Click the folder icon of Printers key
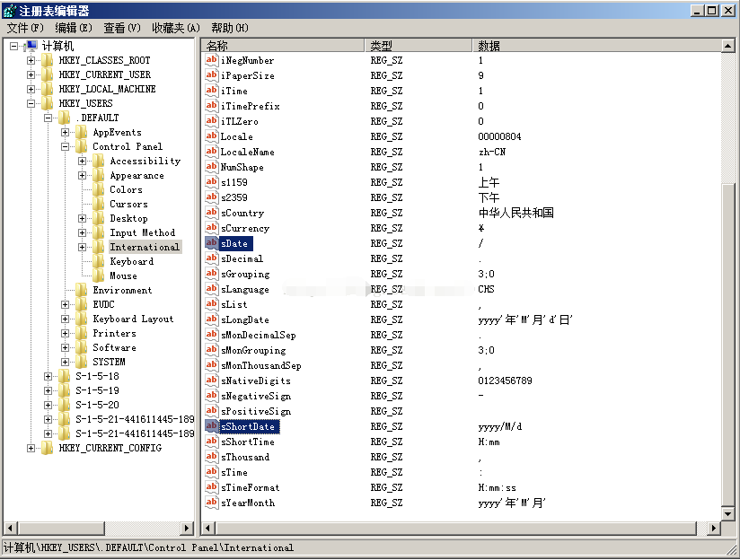Screen dimensions: 740x560 81,333
